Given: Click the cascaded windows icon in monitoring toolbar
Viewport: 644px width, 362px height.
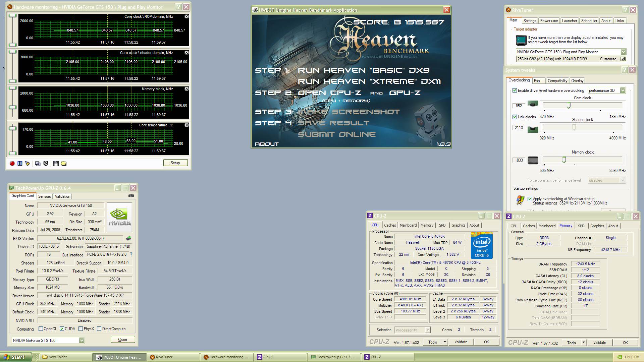Looking at the screenshot, I should coord(38,163).
